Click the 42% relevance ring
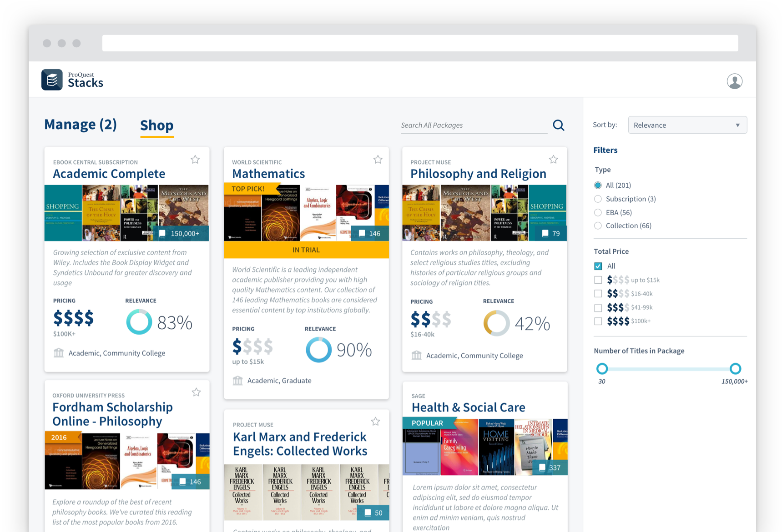 click(496, 323)
